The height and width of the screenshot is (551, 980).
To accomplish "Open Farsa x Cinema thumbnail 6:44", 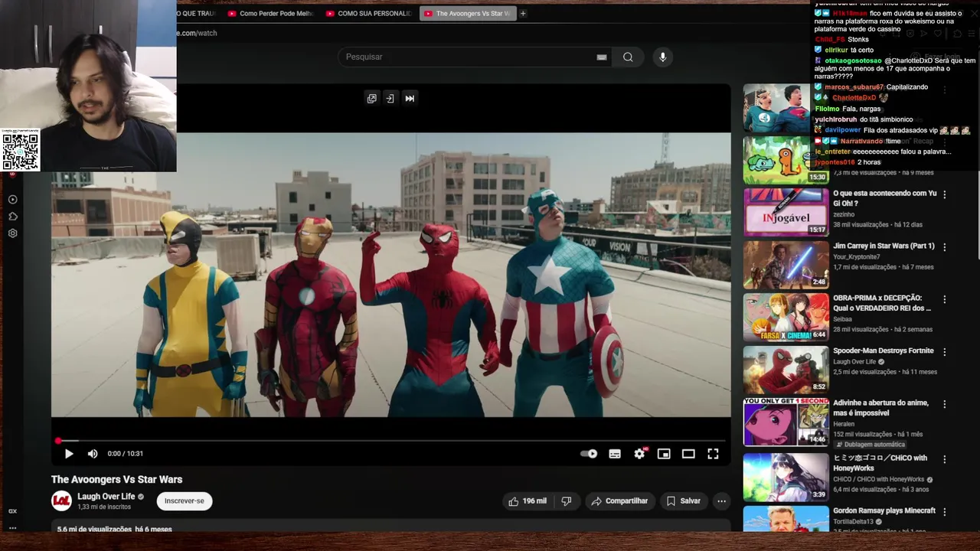I will pos(786,317).
